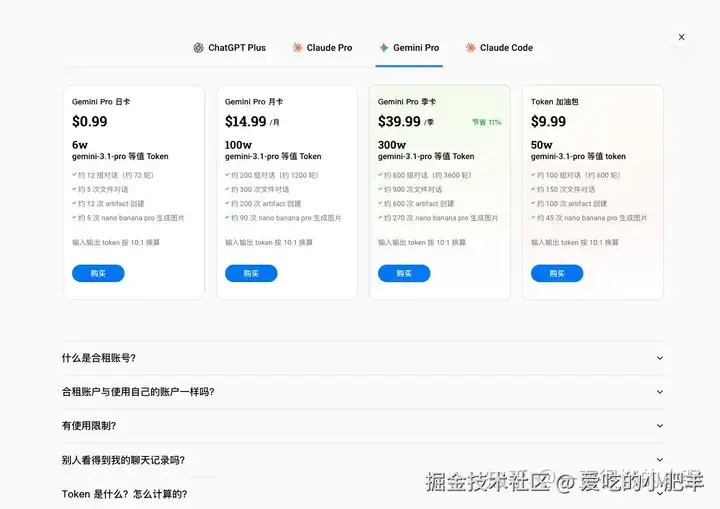Click 约 200 组对话 (约 1200 轮) line
This screenshot has width=720, height=509.
(x=272, y=175)
